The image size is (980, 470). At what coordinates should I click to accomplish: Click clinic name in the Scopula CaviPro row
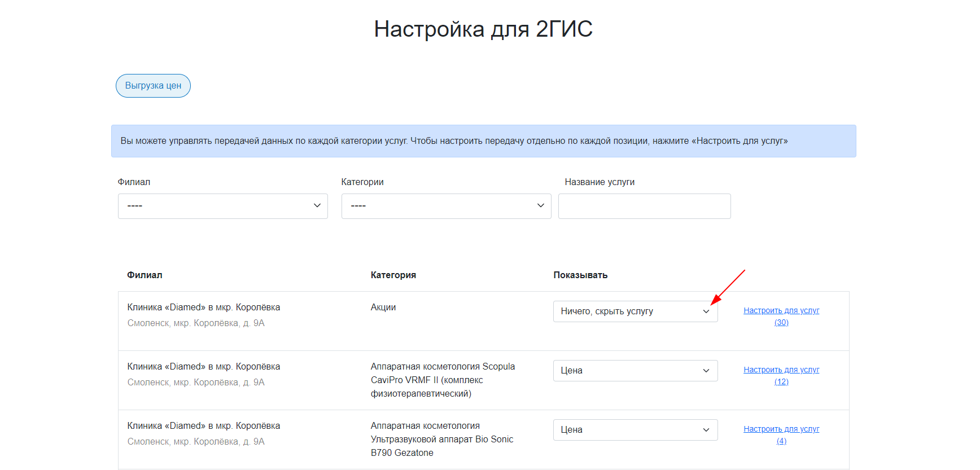tap(204, 367)
